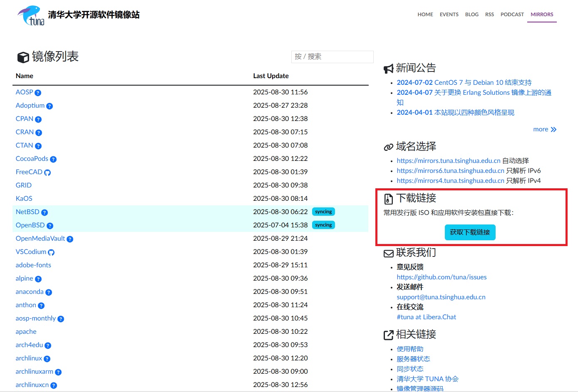Click the archlinux help icon
Viewport: 578px width, 392px height.
click(x=47, y=359)
